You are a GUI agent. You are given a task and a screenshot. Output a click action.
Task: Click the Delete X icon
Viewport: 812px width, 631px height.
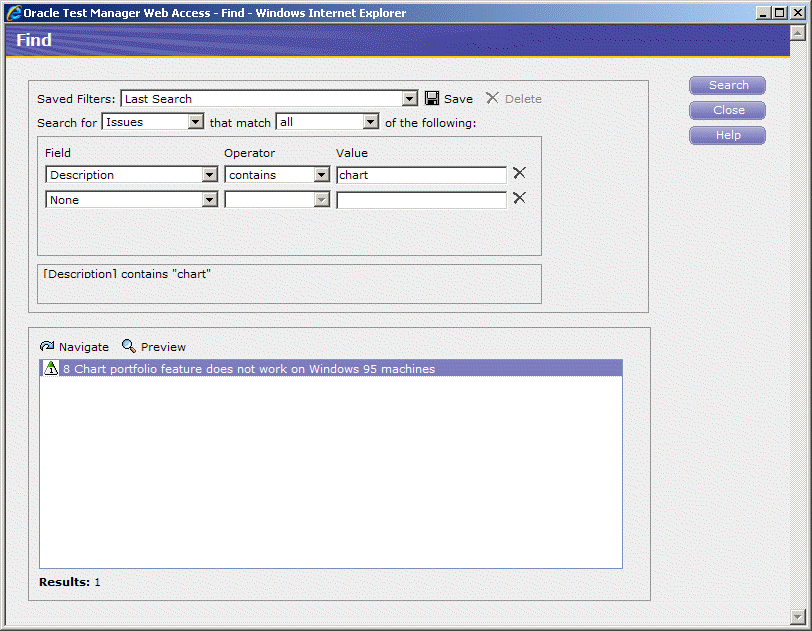[x=492, y=98]
